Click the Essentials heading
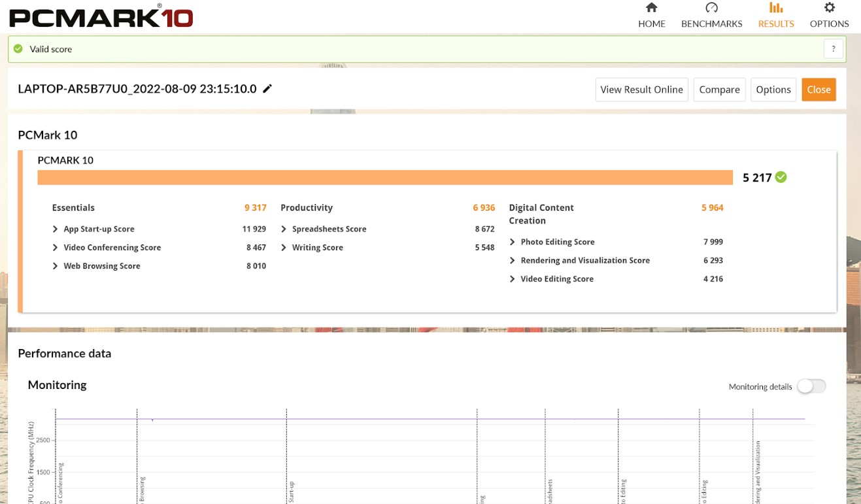 point(73,208)
